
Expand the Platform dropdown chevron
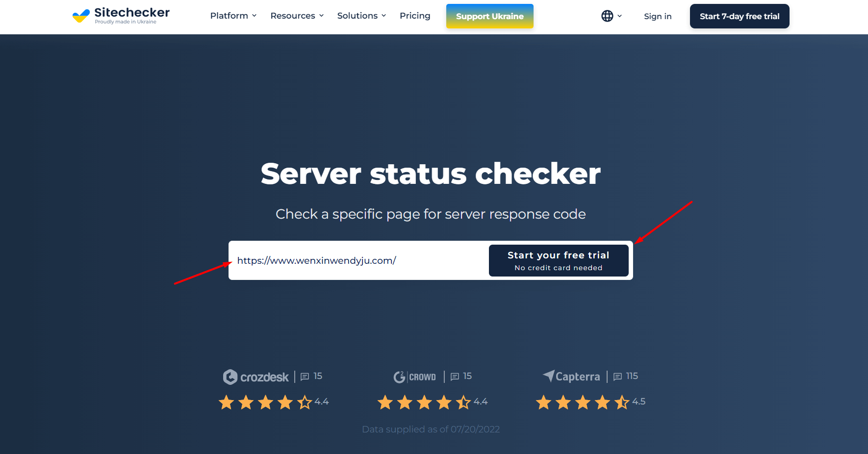point(254,16)
